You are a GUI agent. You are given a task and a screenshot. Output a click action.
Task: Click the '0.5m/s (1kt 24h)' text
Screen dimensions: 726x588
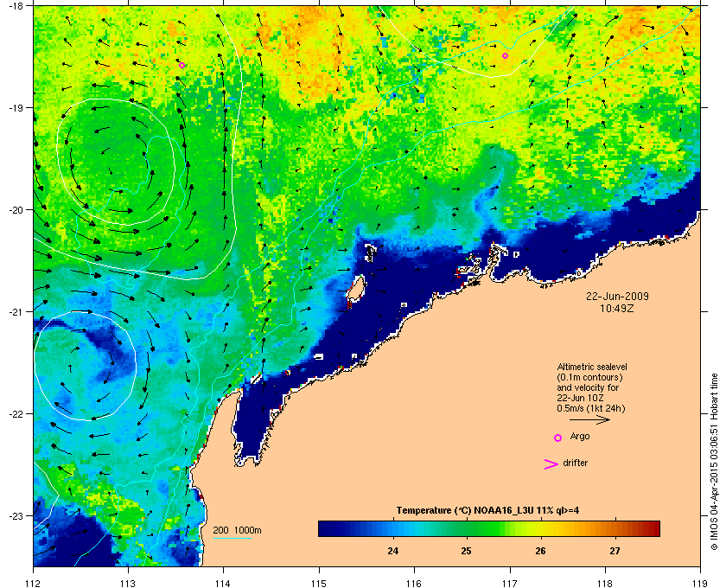point(591,408)
